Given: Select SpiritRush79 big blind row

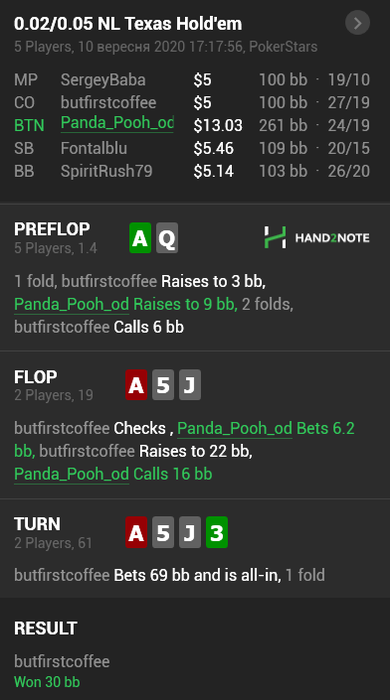Looking at the screenshot, I should (x=192, y=171).
